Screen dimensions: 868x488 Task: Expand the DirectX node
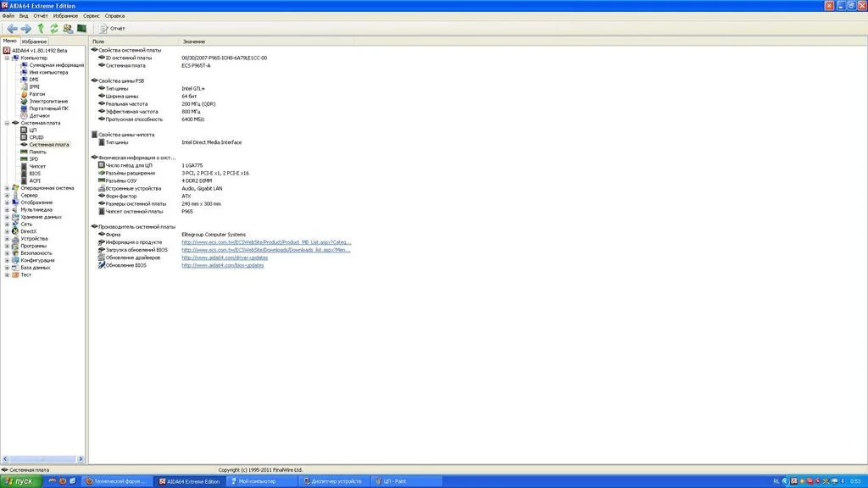point(7,231)
